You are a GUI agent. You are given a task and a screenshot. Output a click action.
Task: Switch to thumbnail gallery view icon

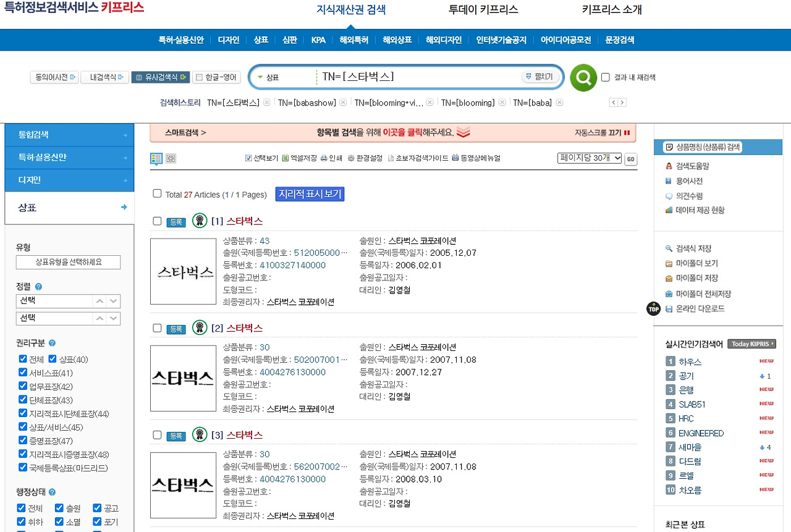point(171,158)
